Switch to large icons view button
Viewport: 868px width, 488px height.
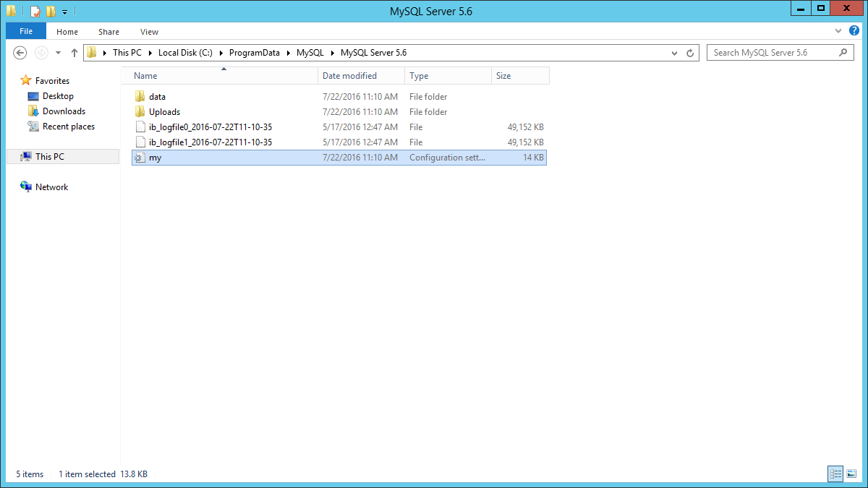tap(851, 474)
